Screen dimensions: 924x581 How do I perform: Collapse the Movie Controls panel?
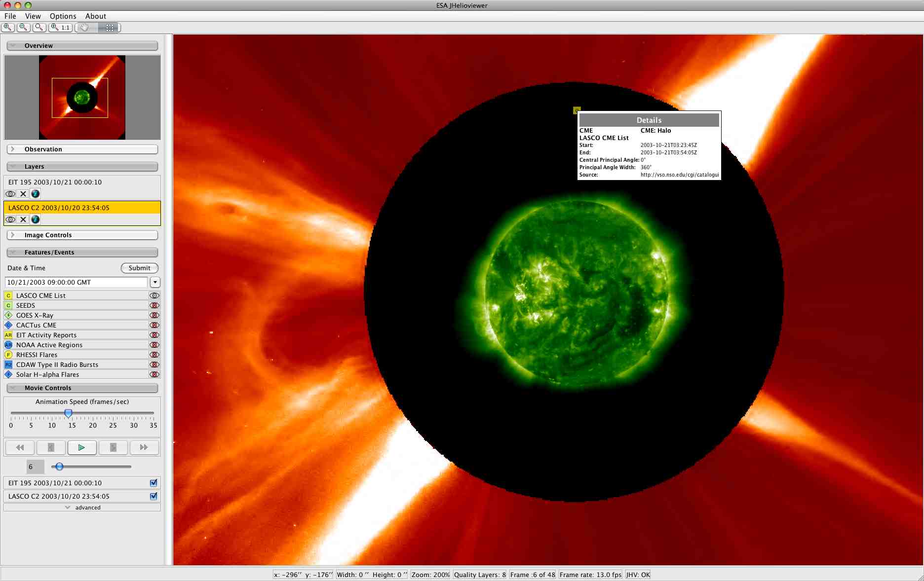[82, 388]
